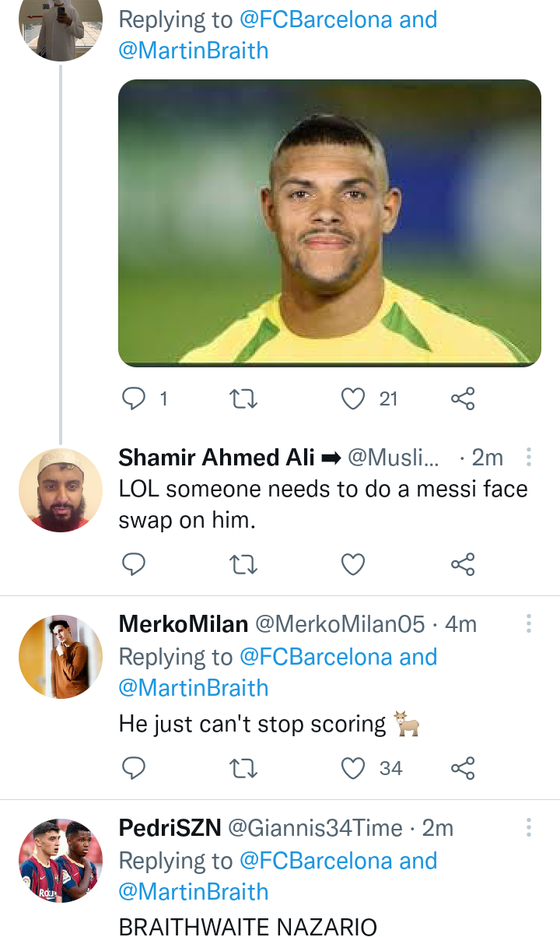560x937 pixels.
Task: View the footballer photo in yellow jersey
Action: point(330,223)
